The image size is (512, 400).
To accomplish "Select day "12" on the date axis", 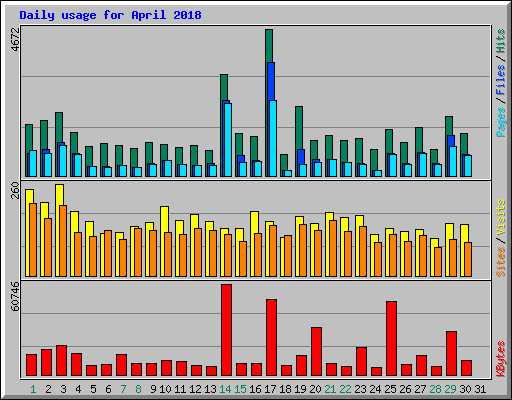I will click(x=195, y=389).
